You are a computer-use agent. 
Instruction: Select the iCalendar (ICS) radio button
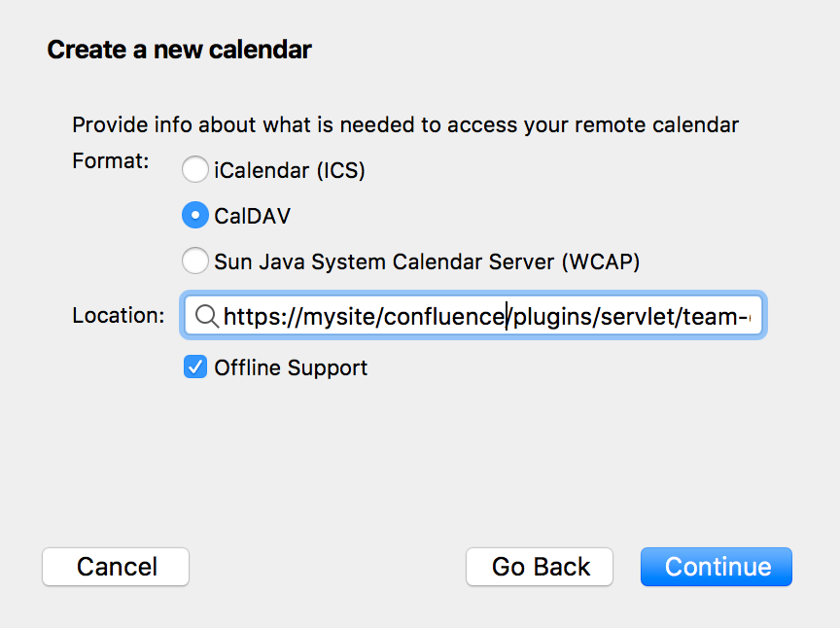point(195,170)
